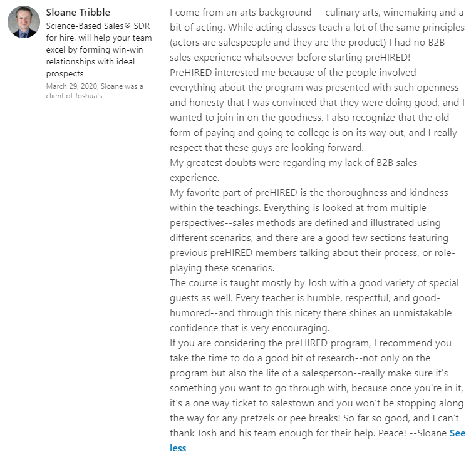This screenshot has height=459, width=476.
Task: Click Sloane Tribble's profile photo
Action: 24,23
